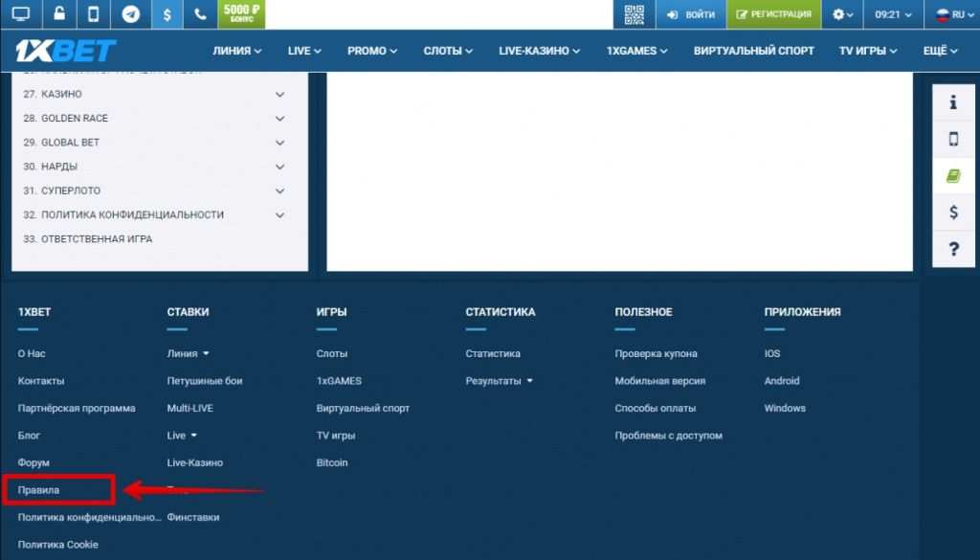The width and height of the screenshot is (980, 560).
Task: Open the Слоты footer link
Action: [331, 354]
